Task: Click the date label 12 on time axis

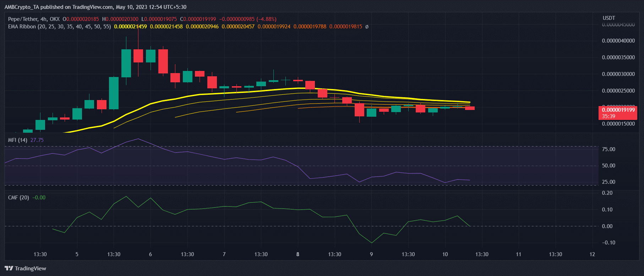Action: (x=592, y=254)
